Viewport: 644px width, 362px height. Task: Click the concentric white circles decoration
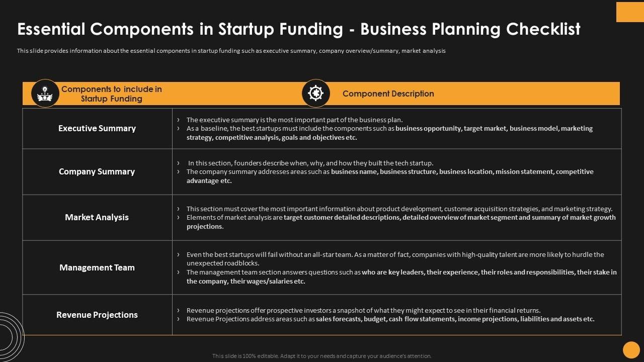pyautogui.click(x=10, y=336)
